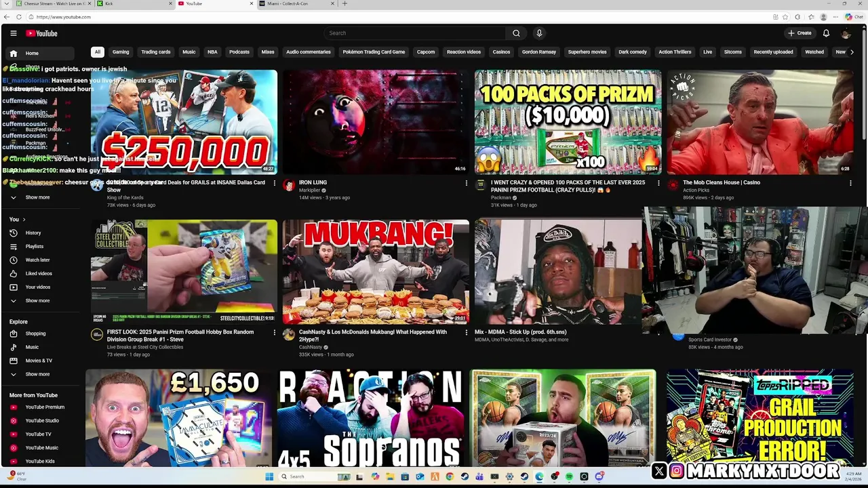
Task: Open the Windows Start menu
Action: pyautogui.click(x=269, y=476)
